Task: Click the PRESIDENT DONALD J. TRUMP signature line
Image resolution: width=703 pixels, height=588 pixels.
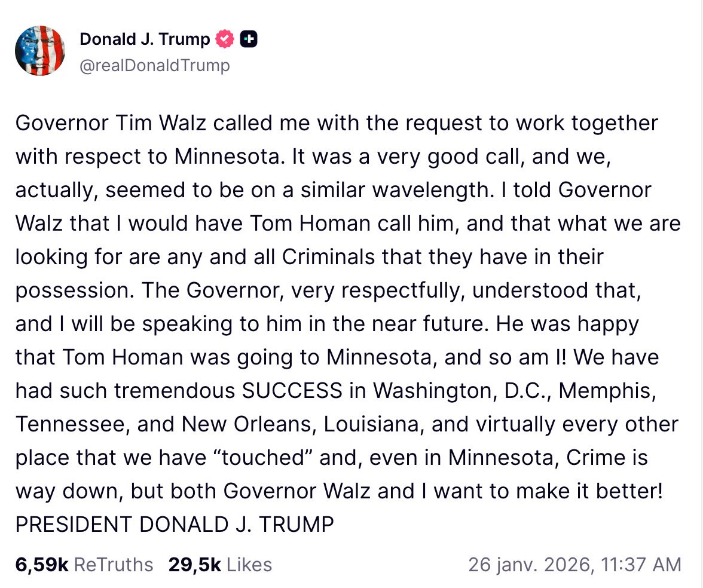Action: point(175,524)
